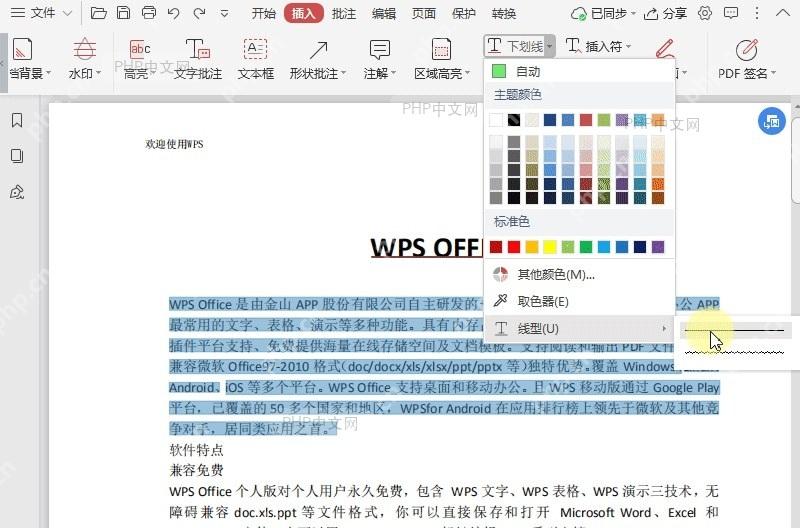Click the 背景 background tool
The image size is (800, 528).
tap(30, 59)
